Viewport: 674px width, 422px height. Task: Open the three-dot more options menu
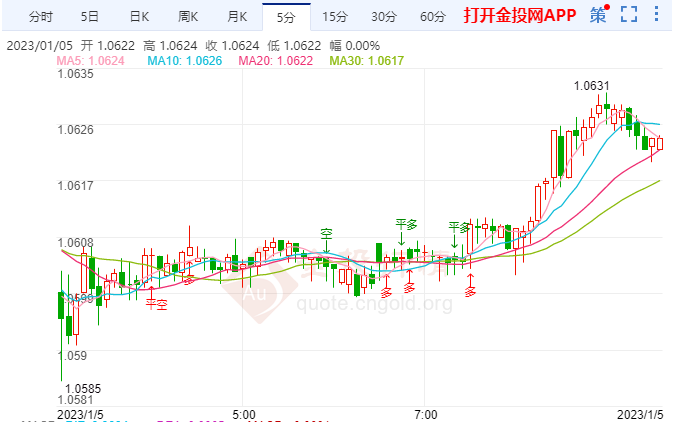click(x=656, y=14)
